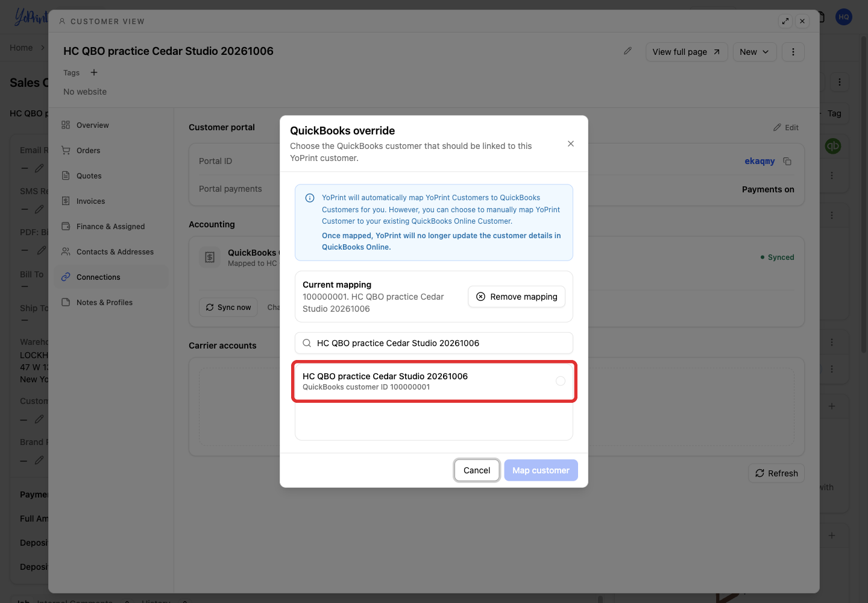
Task: Click the green QuickBooks badge icon
Action: (x=833, y=146)
